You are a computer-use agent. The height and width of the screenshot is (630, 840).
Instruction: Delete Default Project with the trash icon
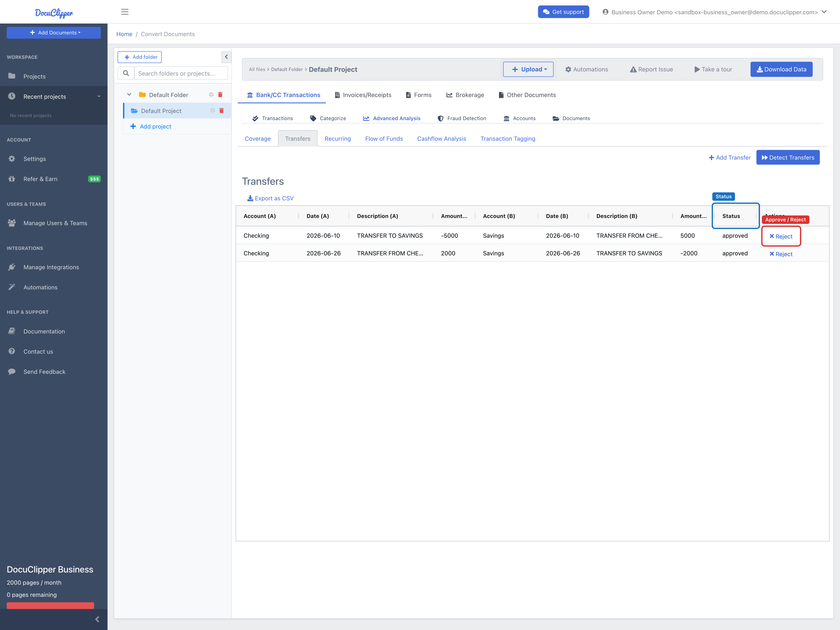[221, 110]
